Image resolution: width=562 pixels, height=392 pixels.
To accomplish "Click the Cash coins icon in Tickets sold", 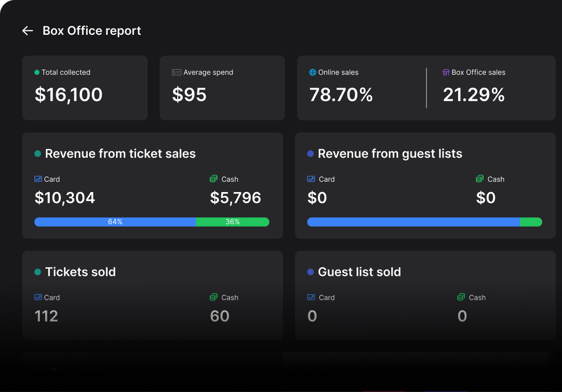I will tap(214, 297).
